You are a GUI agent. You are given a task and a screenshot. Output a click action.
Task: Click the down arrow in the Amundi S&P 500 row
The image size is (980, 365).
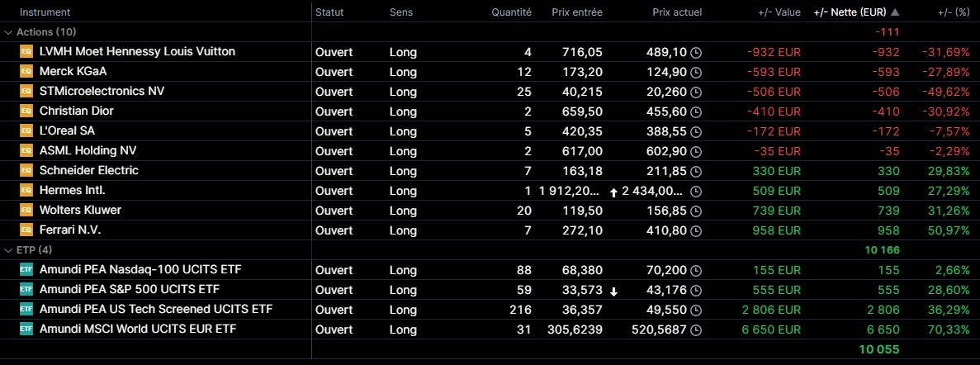(x=613, y=290)
